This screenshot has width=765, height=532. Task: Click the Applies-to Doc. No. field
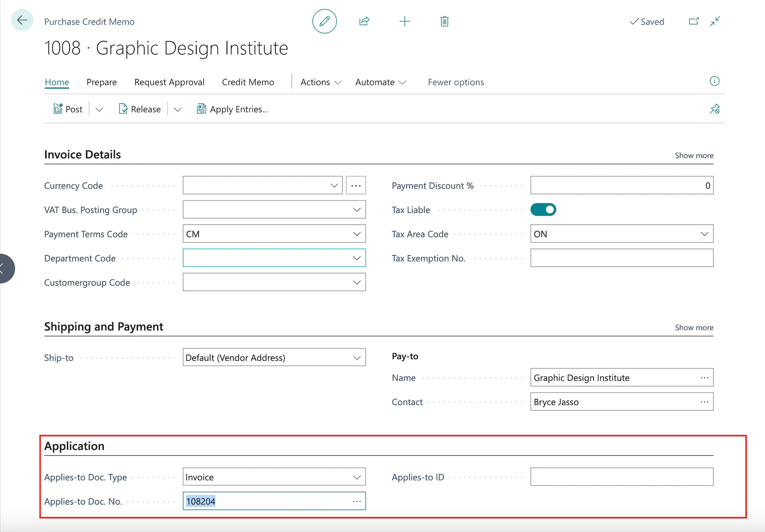(274, 501)
